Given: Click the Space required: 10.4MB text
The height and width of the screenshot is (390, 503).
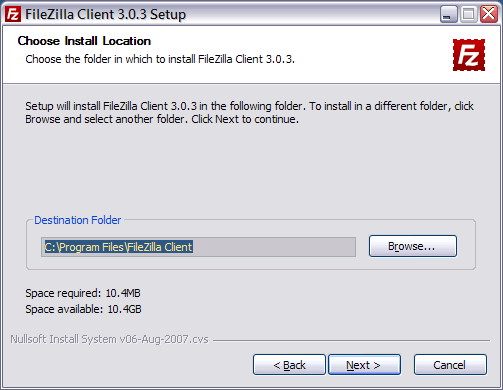Looking at the screenshot, I should [x=83, y=293].
